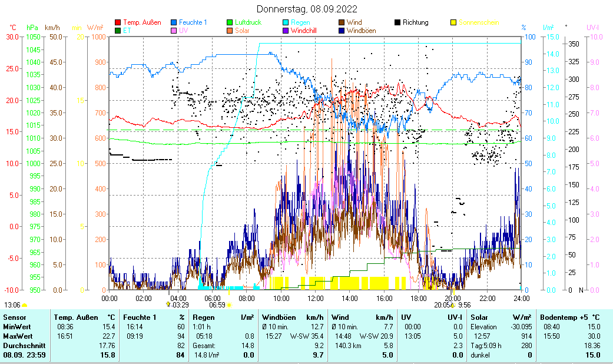Select the 'Feuchte 1' legend label
613x364 pixels.
click(193, 23)
